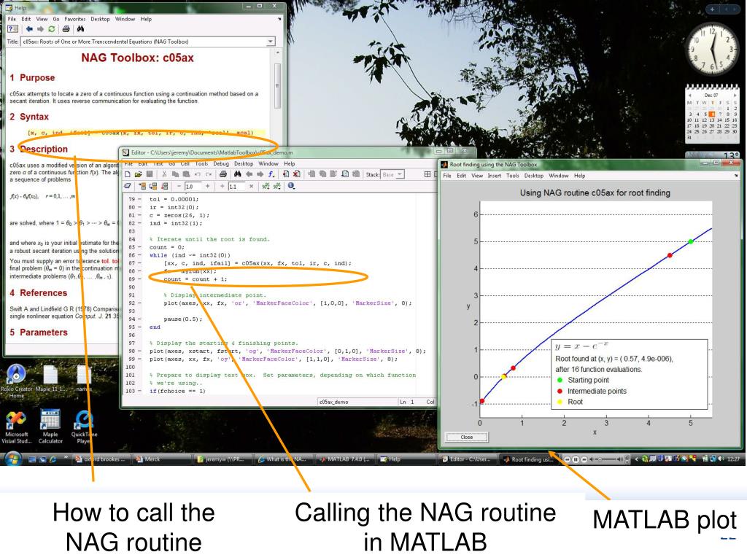Click the function browser fx icon in Editor
Image resolution: width=747 pixels, height=560 pixels.
271,174
